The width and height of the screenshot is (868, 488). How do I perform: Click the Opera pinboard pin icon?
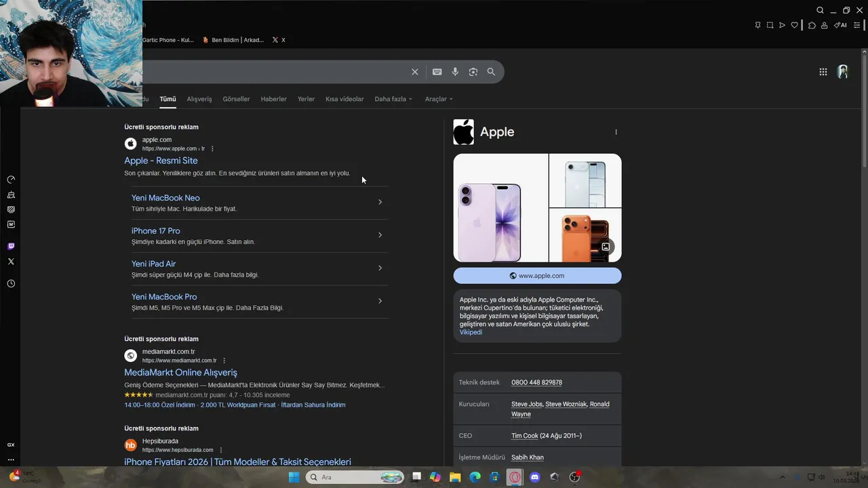point(757,25)
